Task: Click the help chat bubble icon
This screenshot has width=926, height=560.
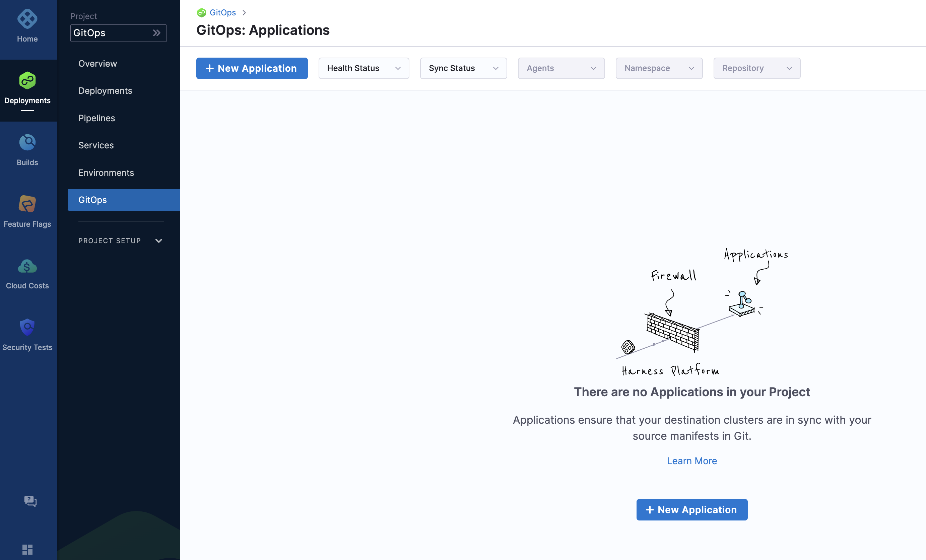Action: pos(30,501)
